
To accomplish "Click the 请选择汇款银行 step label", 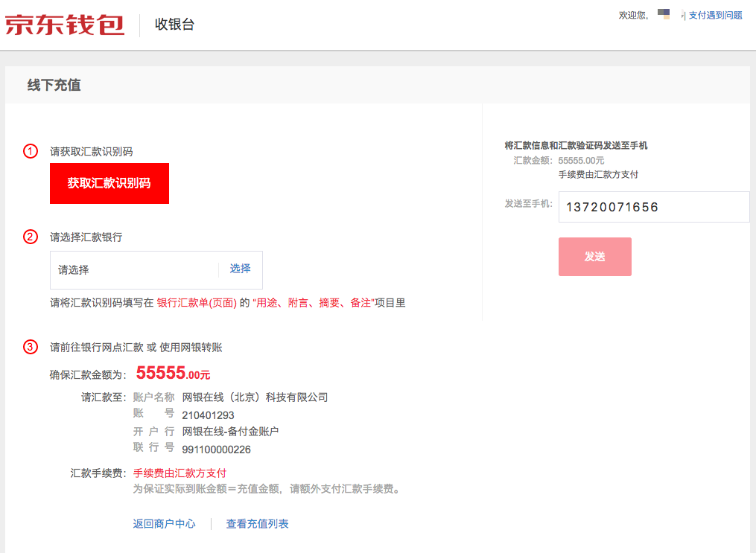I will click(86, 237).
